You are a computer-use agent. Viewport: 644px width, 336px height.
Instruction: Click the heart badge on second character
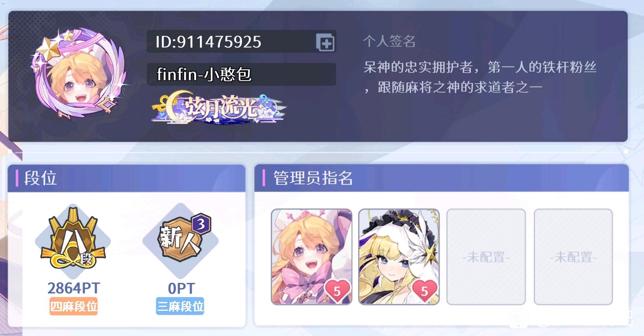click(424, 291)
